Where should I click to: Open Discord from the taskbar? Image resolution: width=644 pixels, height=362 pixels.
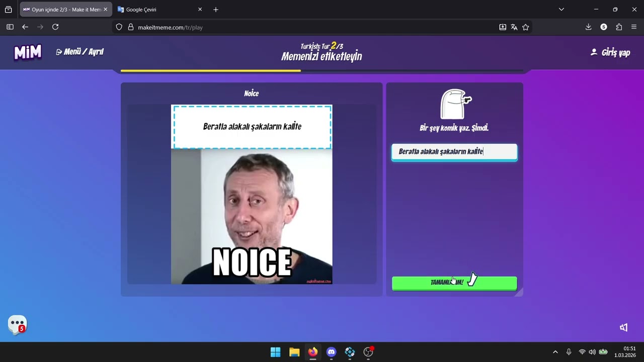click(x=331, y=352)
